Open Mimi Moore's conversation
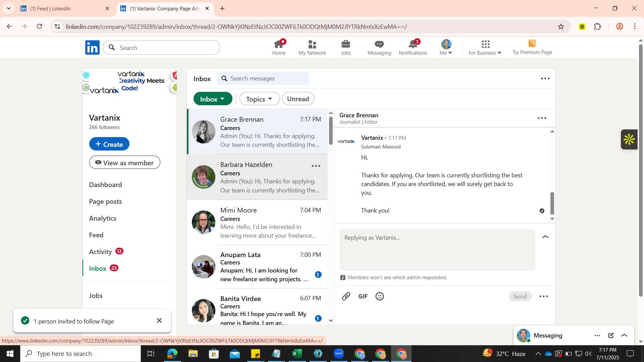This screenshot has height=362, width=644. pos(257,223)
